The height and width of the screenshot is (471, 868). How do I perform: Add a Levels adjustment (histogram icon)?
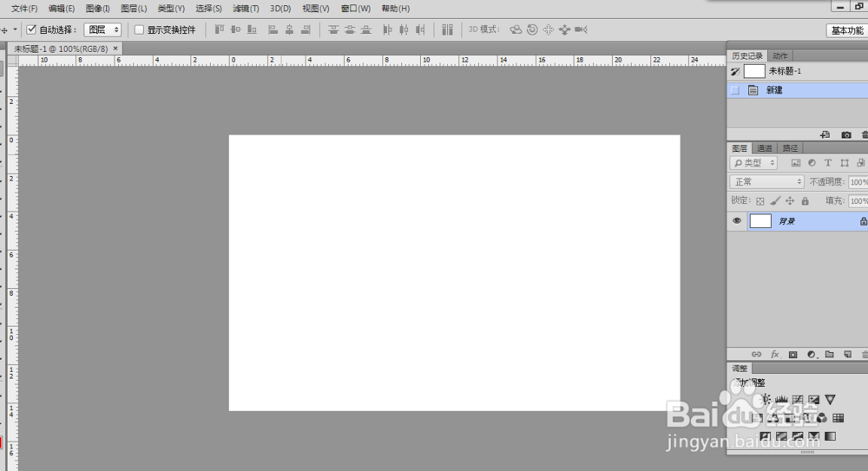tap(782, 399)
